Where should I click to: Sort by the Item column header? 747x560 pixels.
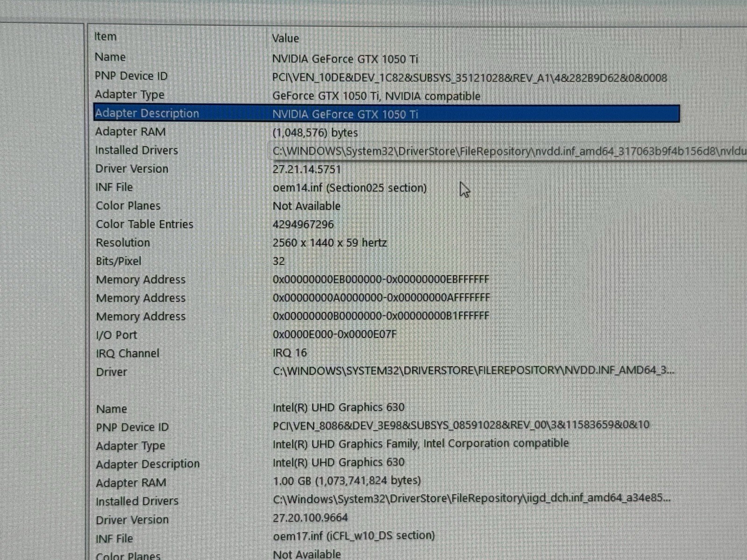click(106, 36)
